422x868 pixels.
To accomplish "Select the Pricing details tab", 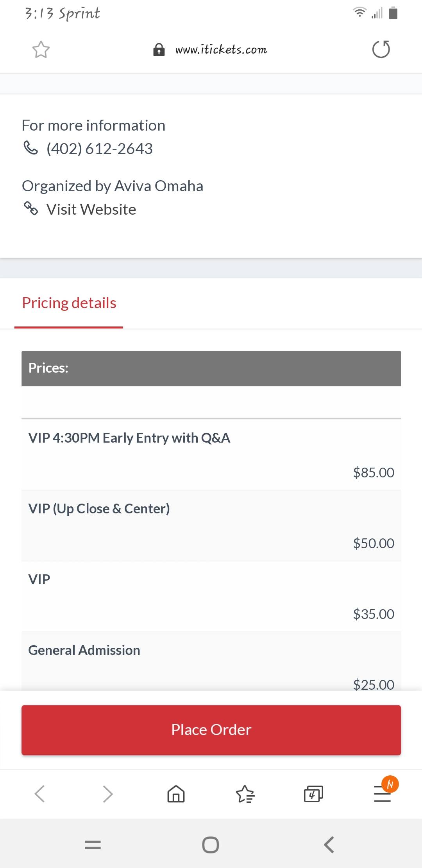I will pyautogui.click(x=69, y=303).
